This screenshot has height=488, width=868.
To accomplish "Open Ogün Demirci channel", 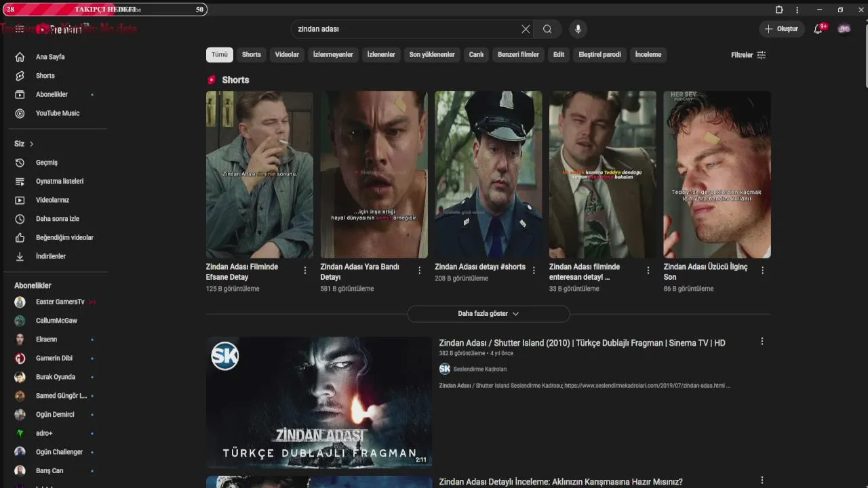I will tap(54, 415).
